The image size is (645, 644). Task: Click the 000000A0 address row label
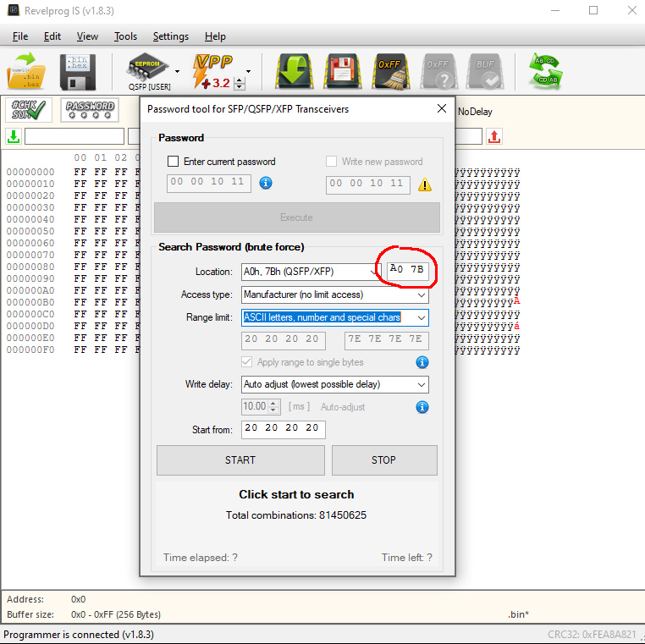click(x=30, y=290)
